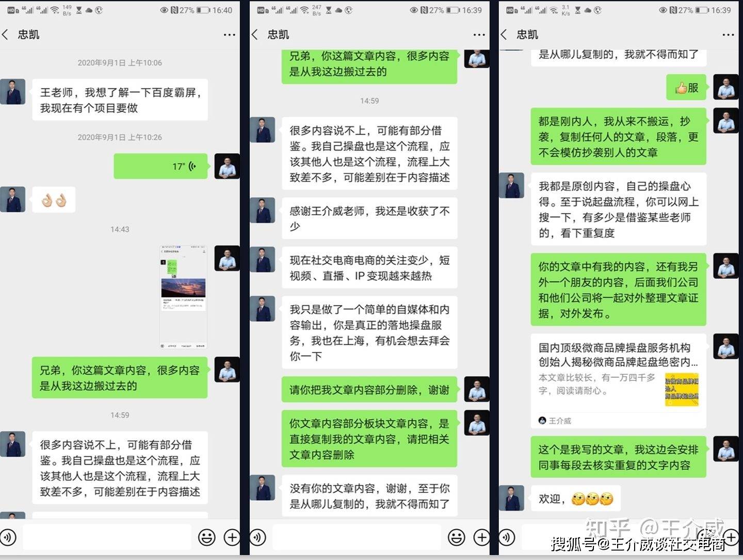
Task: Open the three-dot menu in middle chat
Action: 479,35
